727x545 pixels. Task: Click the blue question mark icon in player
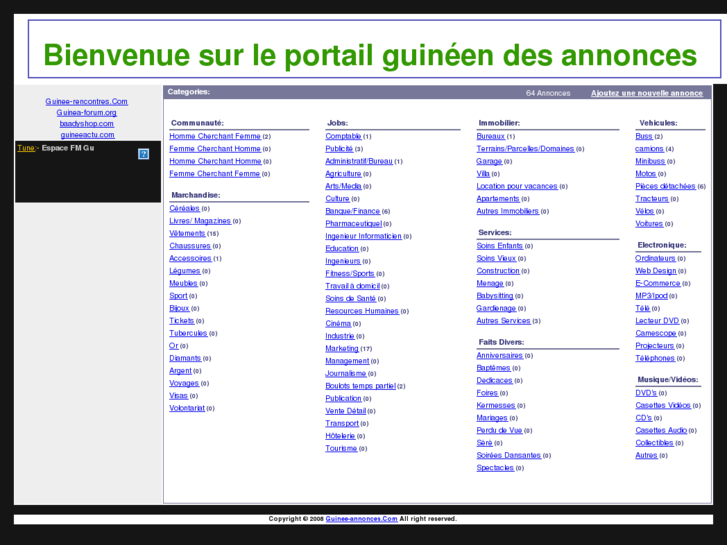pyautogui.click(x=143, y=154)
